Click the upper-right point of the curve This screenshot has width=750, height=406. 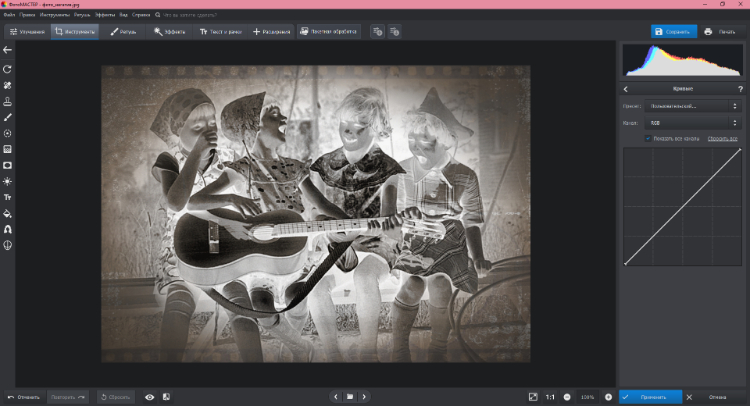[x=739, y=150]
